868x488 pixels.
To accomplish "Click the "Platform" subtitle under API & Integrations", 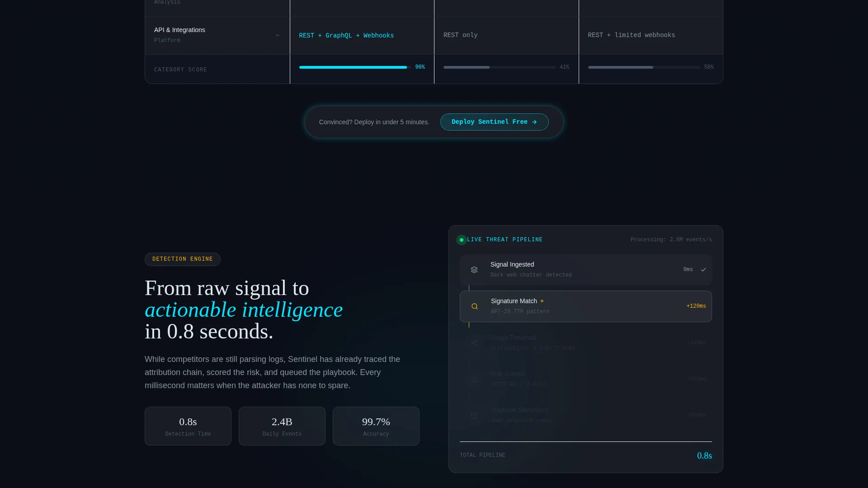I will (x=167, y=41).
